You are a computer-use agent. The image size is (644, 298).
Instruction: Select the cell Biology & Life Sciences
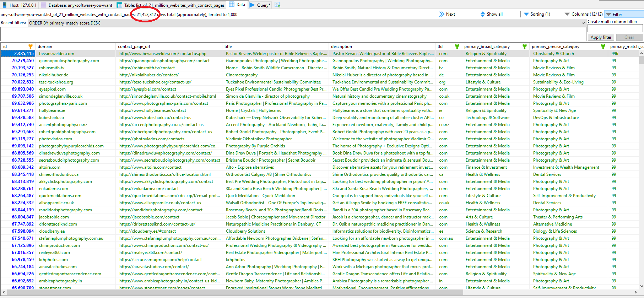[x=569, y=231]
